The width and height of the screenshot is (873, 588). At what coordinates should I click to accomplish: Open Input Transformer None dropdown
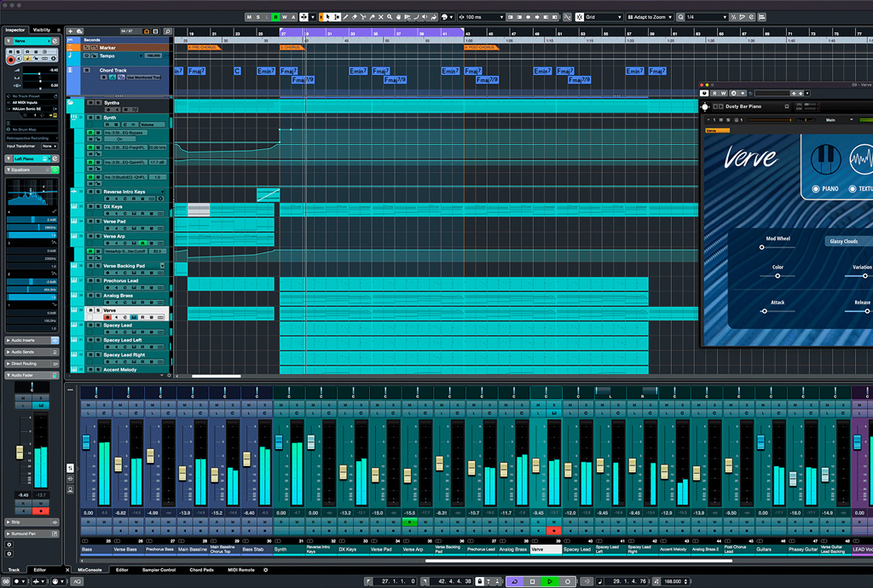tap(49, 146)
